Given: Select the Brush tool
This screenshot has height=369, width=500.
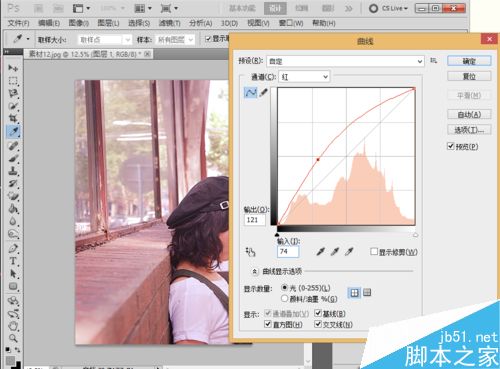Looking at the screenshot, I should (13, 158).
